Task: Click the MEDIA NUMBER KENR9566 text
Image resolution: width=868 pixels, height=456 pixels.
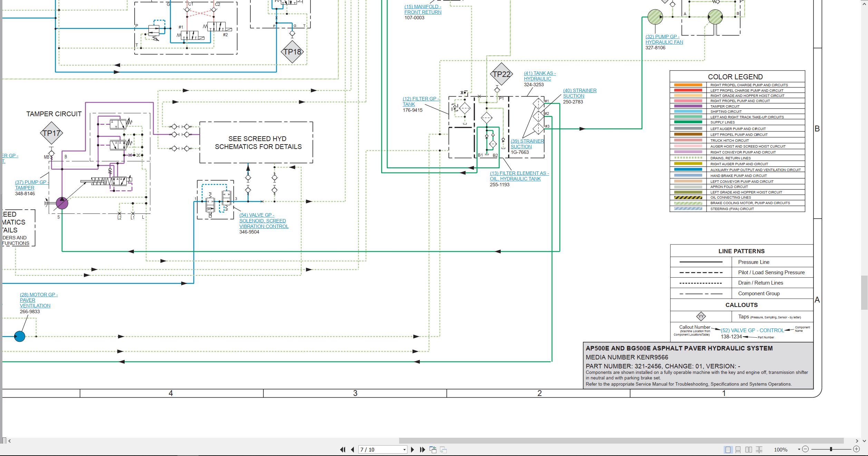Action: [x=627, y=357]
